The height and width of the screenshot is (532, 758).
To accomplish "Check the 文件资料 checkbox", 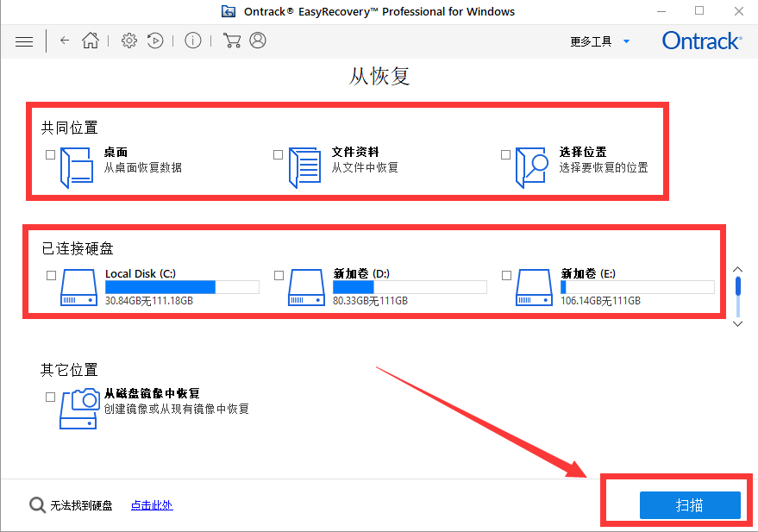I will tap(278, 154).
